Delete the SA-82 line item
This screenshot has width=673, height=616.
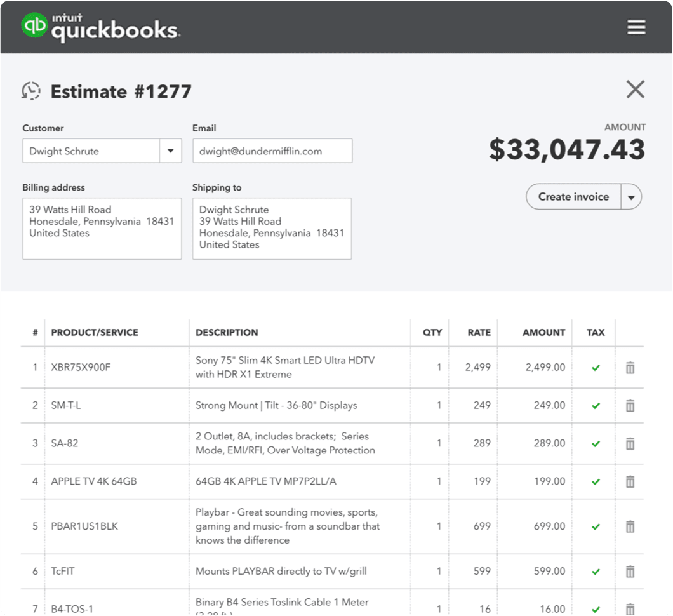click(x=630, y=443)
